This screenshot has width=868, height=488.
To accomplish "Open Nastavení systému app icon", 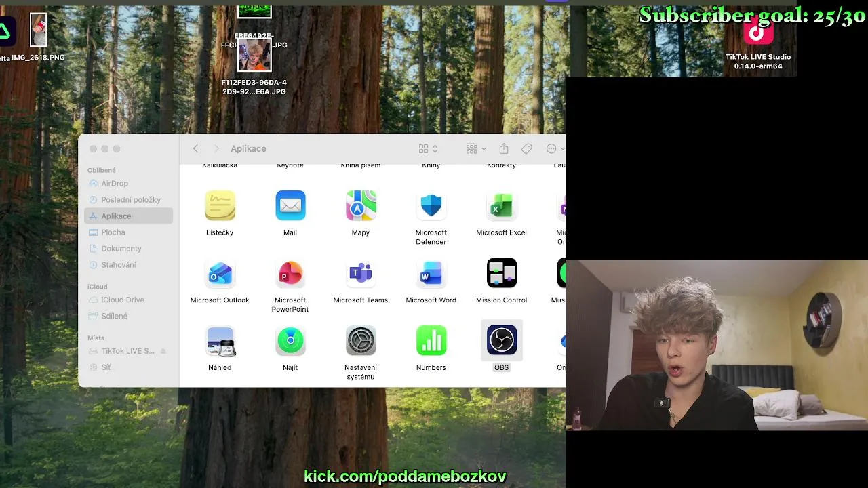I will pos(361,341).
